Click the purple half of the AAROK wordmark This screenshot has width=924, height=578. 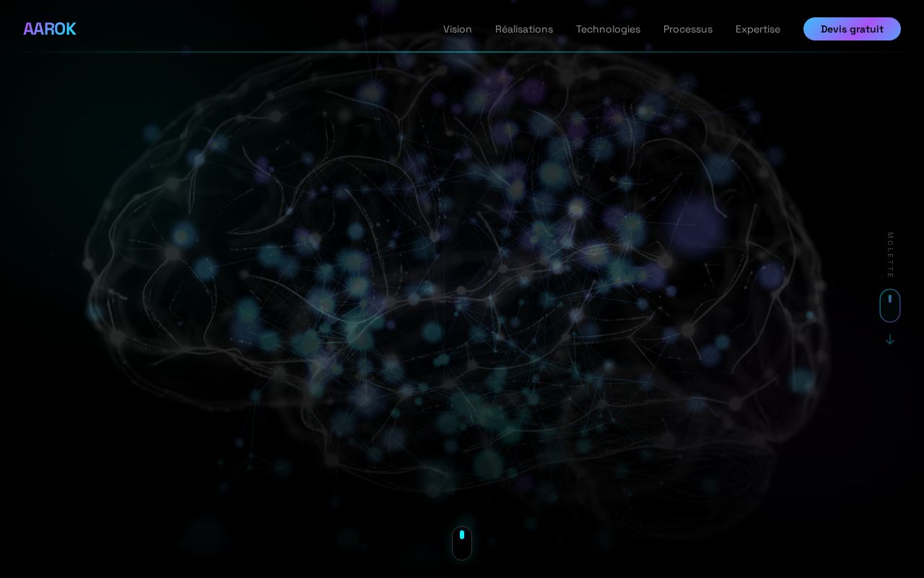click(x=36, y=29)
